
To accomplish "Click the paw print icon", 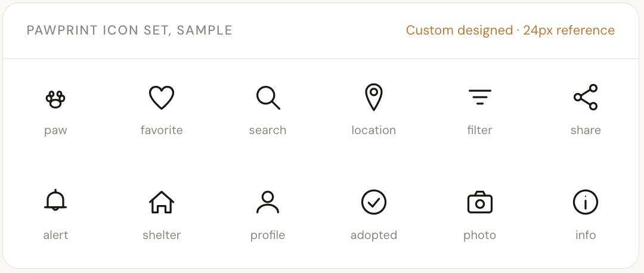I will [x=55, y=100].
